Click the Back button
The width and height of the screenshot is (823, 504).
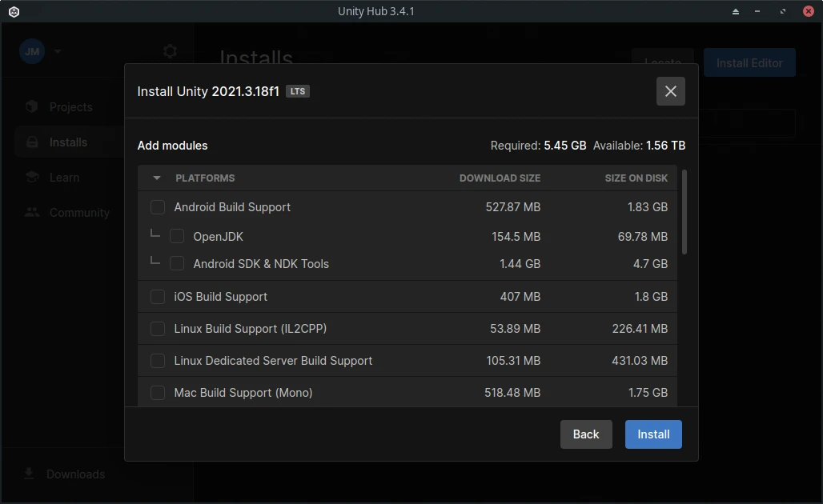(585, 434)
